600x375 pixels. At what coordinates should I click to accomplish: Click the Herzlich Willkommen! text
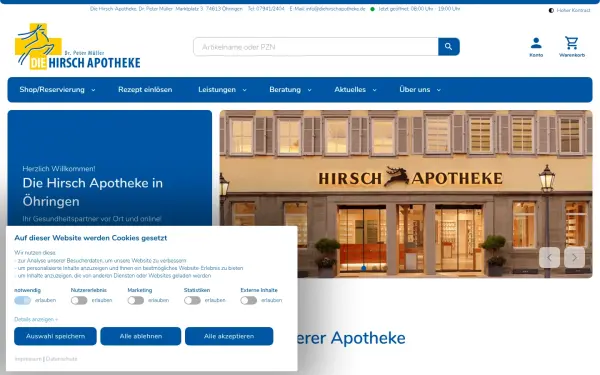59,168
